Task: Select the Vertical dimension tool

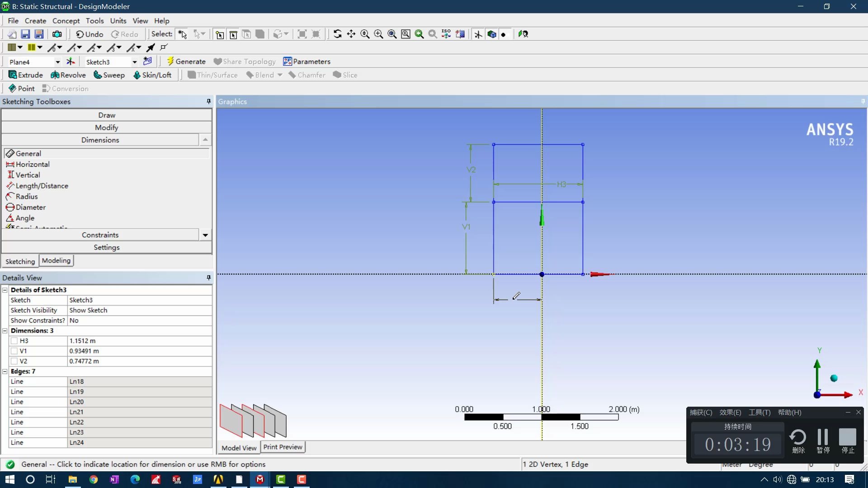Action: click(23, 175)
